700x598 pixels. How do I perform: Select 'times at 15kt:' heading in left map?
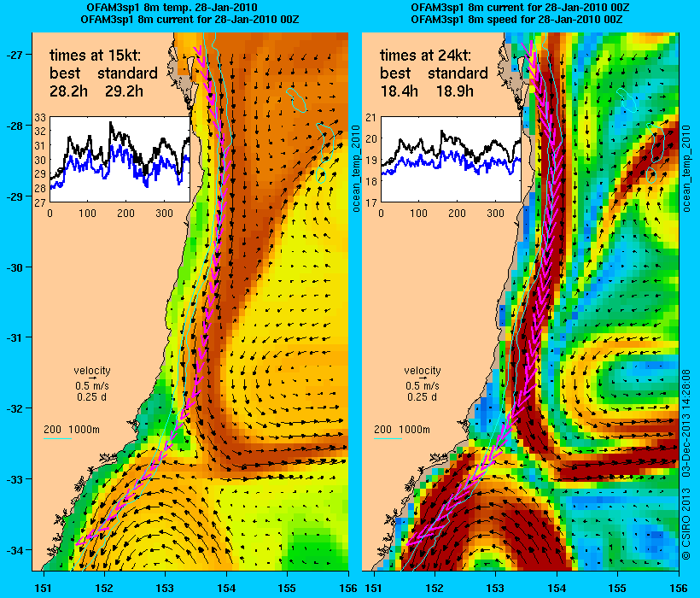(x=95, y=56)
